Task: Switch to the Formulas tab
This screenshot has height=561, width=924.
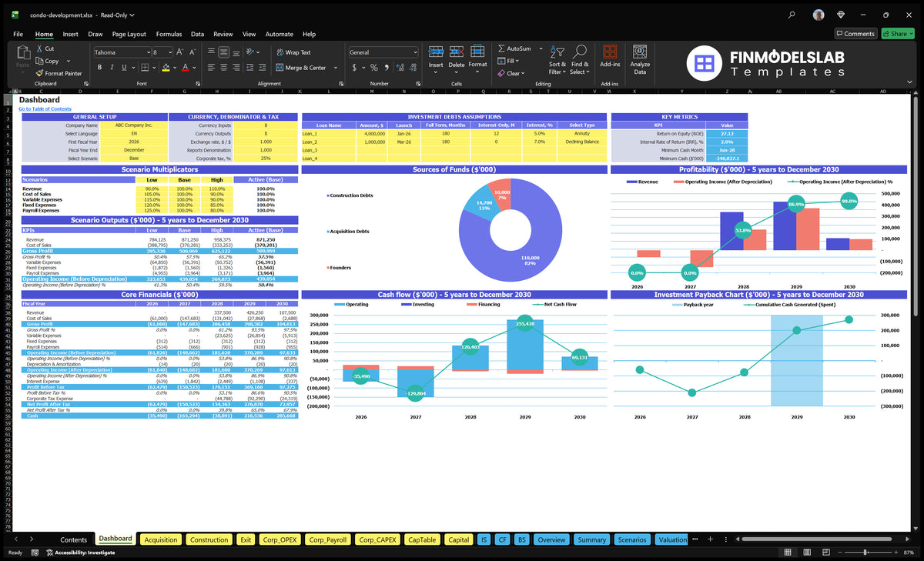Action: point(169,34)
